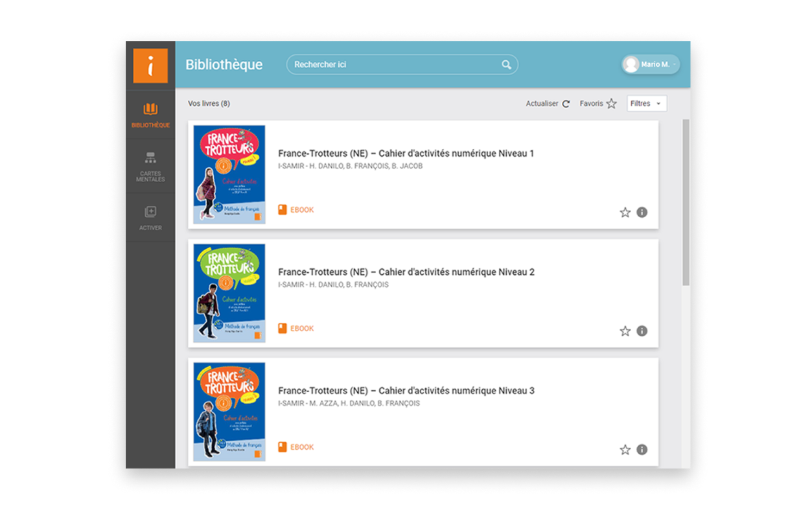This screenshot has height=525, width=812.
Task: Open Cartes Mentales in the sidebar
Action: (x=150, y=166)
